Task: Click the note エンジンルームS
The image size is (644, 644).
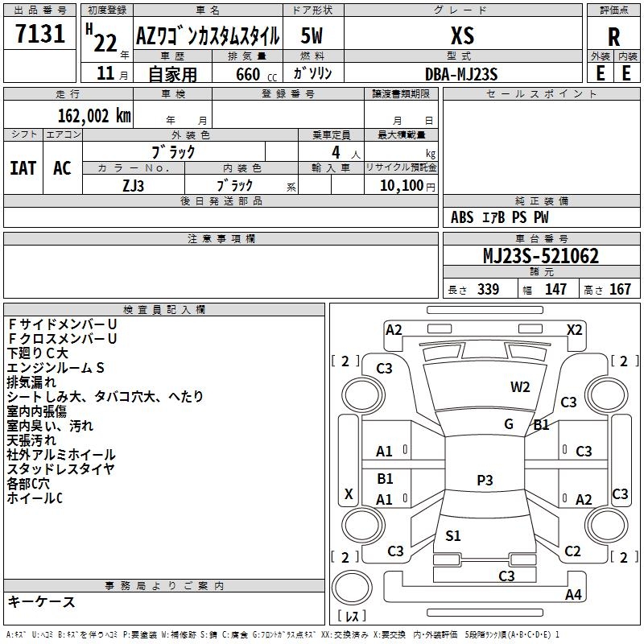Action: click(56, 367)
